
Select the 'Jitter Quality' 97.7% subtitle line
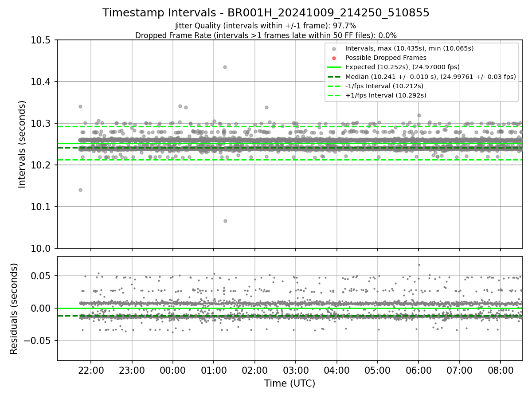click(x=266, y=26)
